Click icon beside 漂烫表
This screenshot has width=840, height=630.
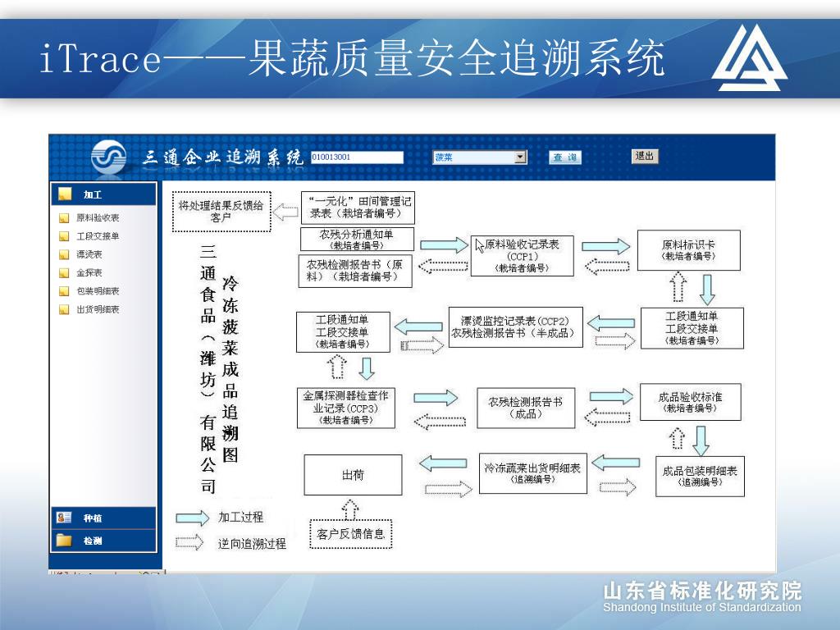tap(64, 254)
